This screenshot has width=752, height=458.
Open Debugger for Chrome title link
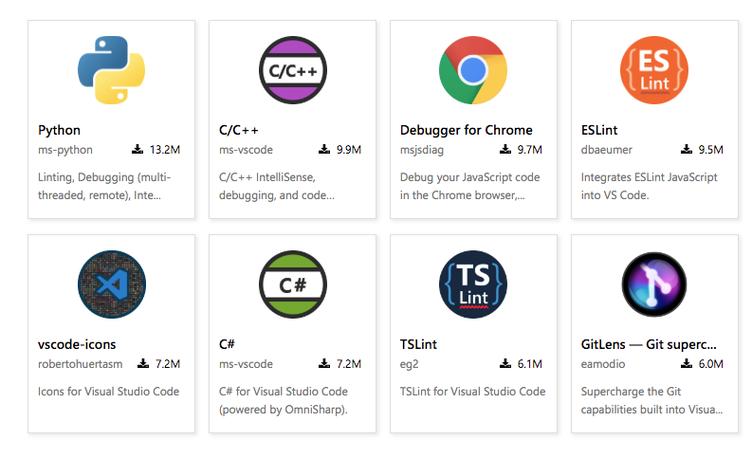pyautogui.click(x=466, y=130)
